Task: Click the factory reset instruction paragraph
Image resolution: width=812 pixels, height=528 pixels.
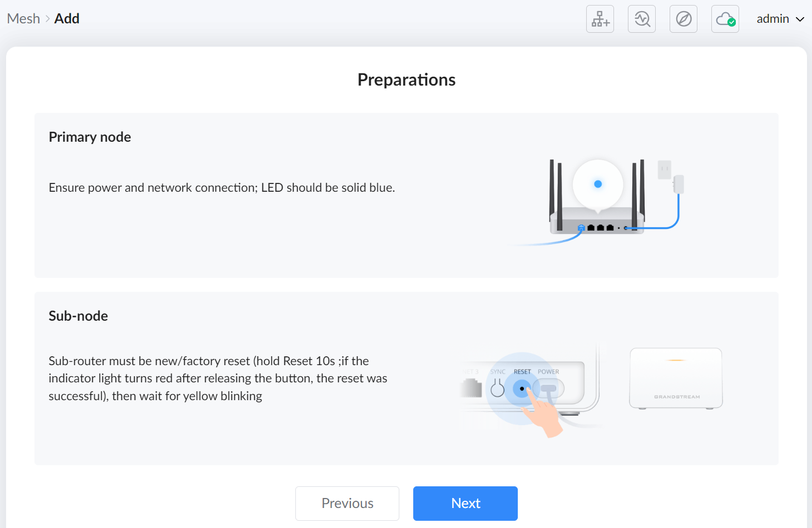Action: click(x=218, y=378)
